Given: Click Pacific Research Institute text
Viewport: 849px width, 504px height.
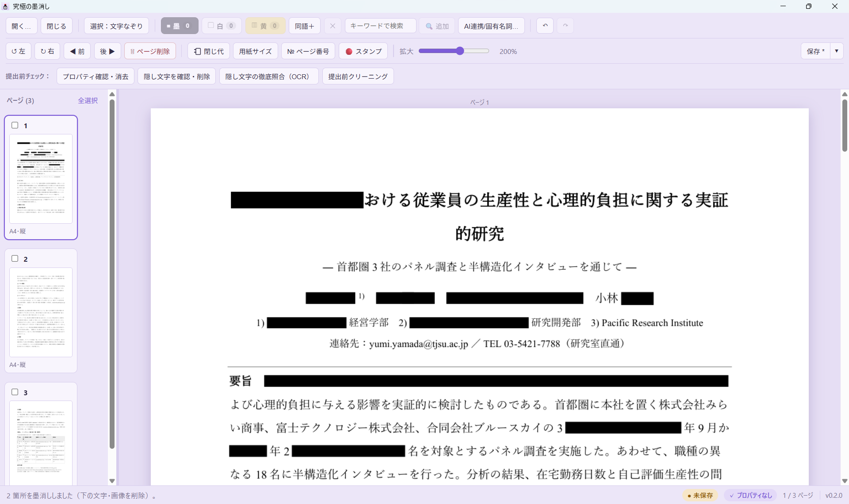Looking at the screenshot, I should tap(652, 323).
